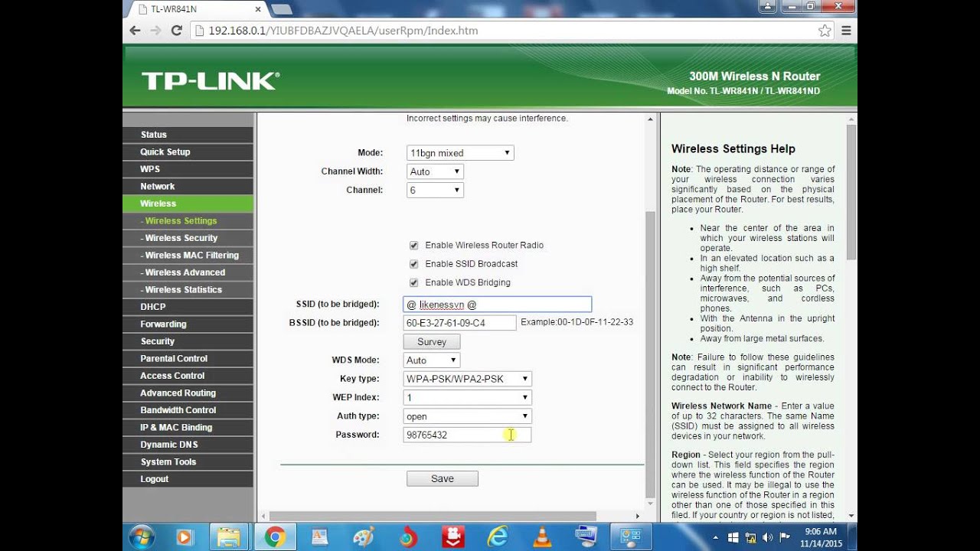Open the Chrome menu (three lines)
Viewport: 980px width, 551px height.
846,31
